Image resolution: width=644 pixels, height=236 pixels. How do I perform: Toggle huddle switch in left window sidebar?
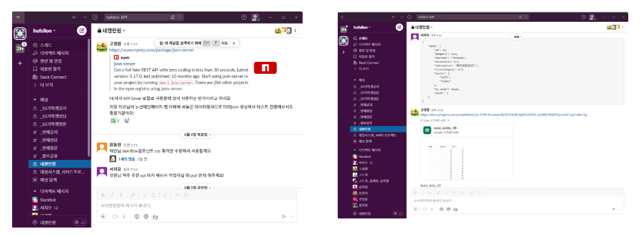tap(80, 222)
